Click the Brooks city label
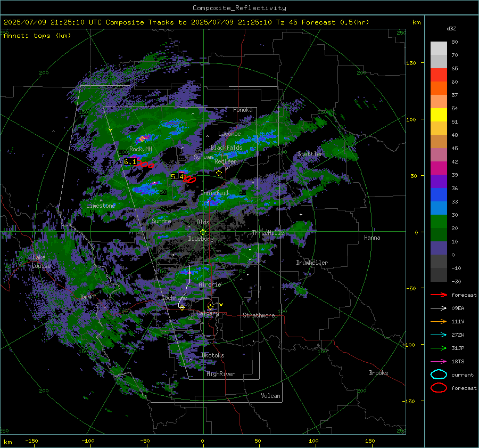 click(378, 373)
